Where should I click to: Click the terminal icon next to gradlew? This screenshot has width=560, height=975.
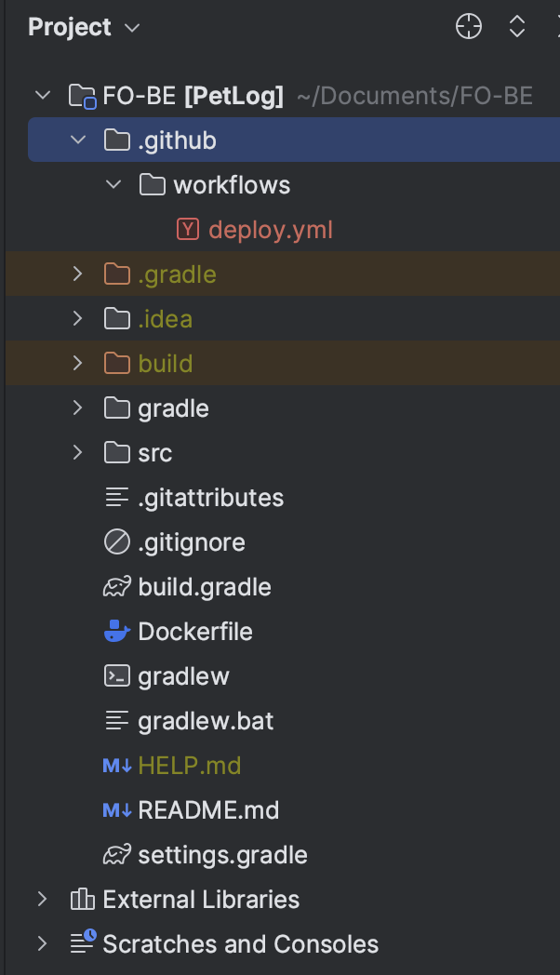(x=116, y=675)
